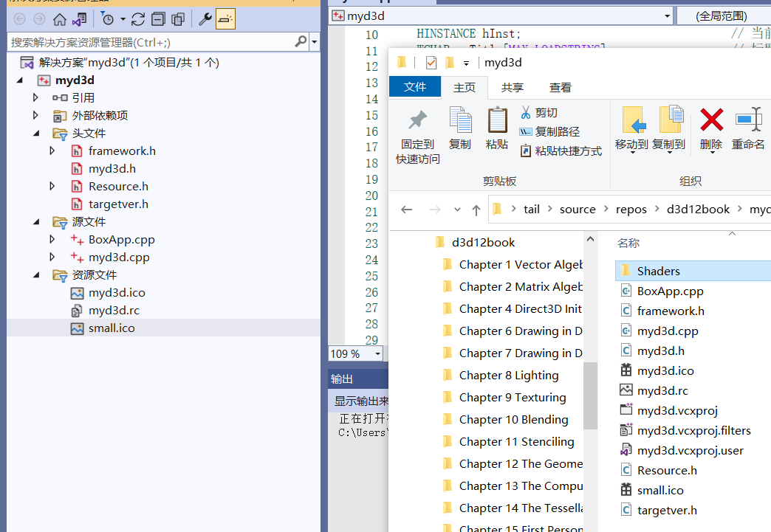The width and height of the screenshot is (771, 532).
Task: Open the 文件 tab in File Explorer
Action: click(414, 87)
